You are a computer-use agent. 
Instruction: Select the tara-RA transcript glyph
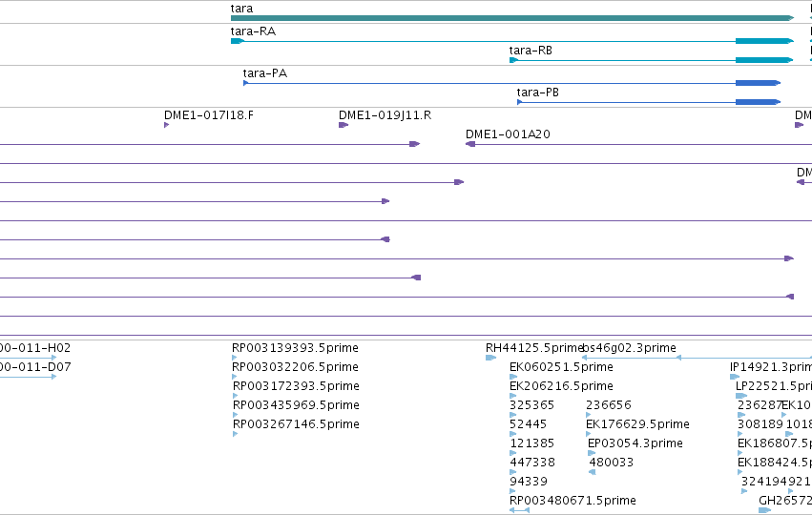click(512, 41)
